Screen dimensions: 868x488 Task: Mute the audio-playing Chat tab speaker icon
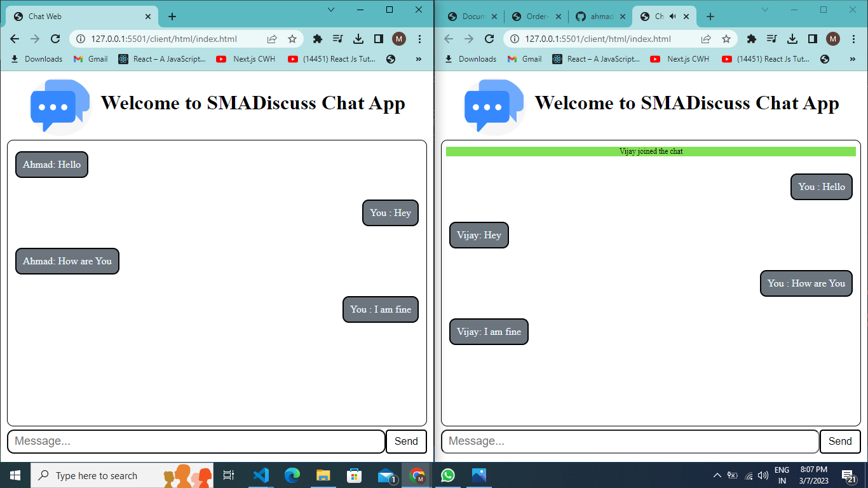coord(673,17)
